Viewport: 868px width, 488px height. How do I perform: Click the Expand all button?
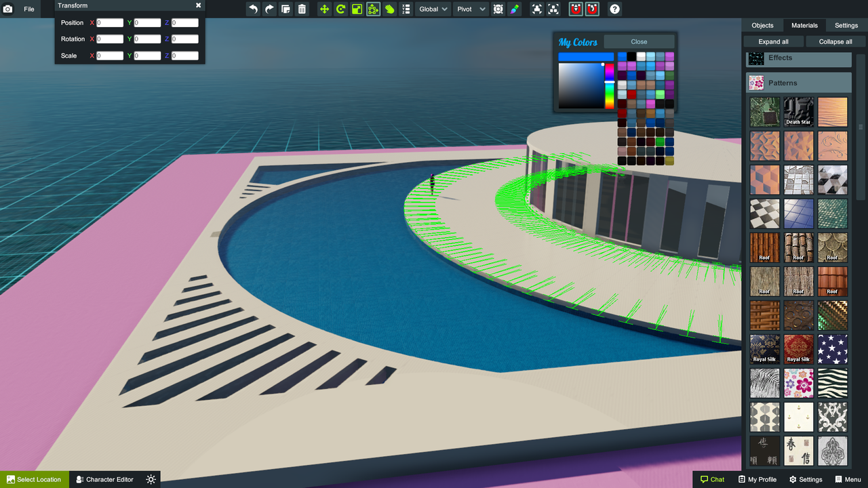(773, 41)
